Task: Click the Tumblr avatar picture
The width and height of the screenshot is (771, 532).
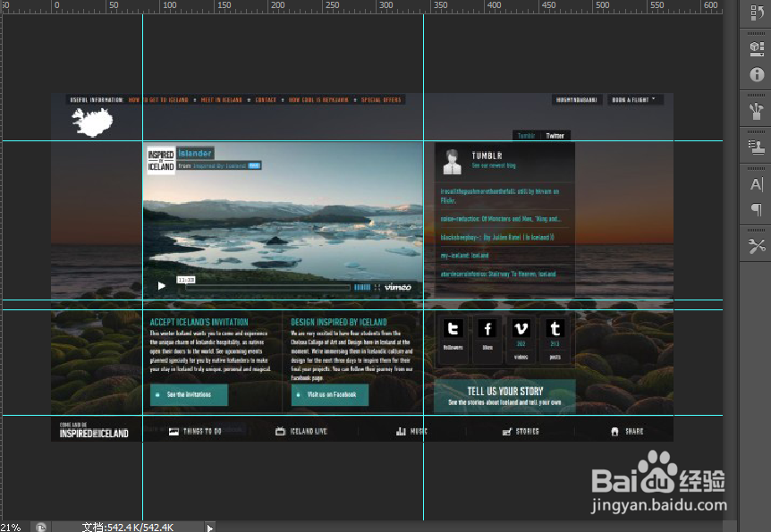Action: (x=452, y=162)
